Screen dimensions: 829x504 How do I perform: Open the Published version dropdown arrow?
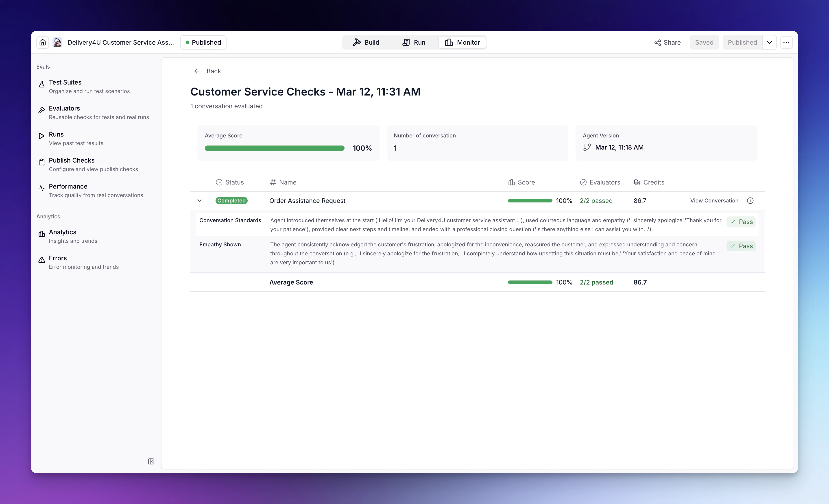point(769,42)
